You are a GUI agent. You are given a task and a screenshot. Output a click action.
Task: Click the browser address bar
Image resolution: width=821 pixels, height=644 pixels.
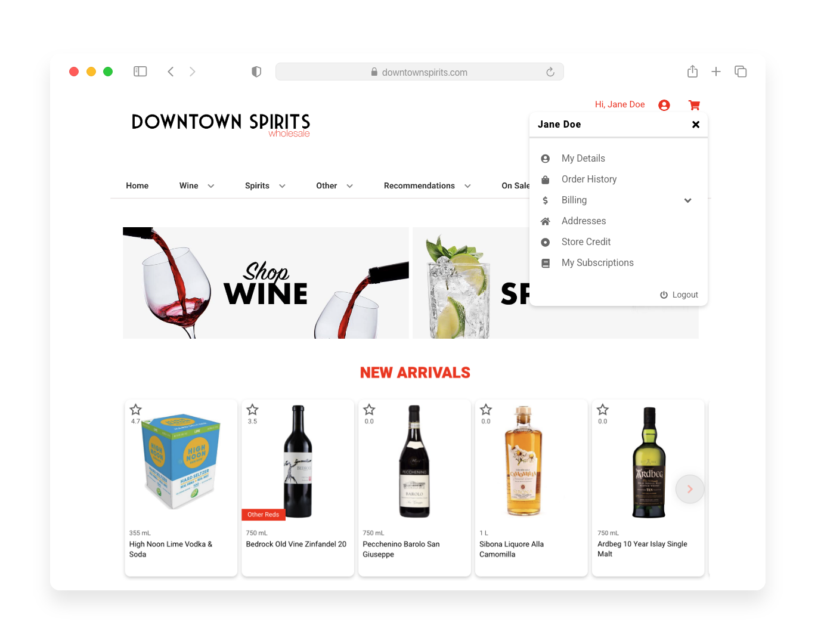pyautogui.click(x=419, y=72)
